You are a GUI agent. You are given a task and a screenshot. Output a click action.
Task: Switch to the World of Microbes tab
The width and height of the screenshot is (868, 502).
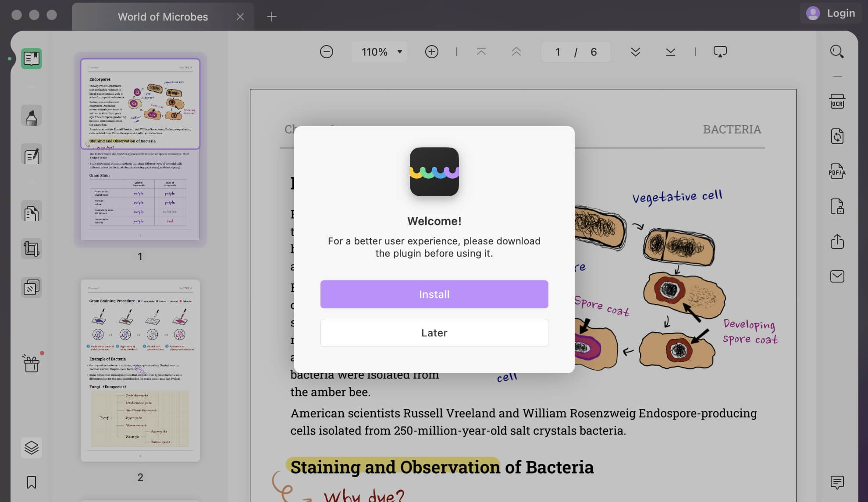(162, 17)
